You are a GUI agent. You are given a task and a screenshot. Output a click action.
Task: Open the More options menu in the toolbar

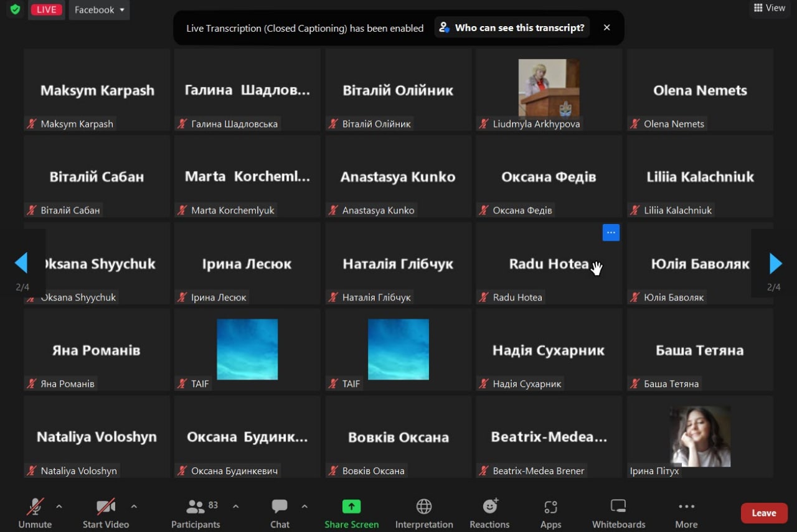(686, 513)
